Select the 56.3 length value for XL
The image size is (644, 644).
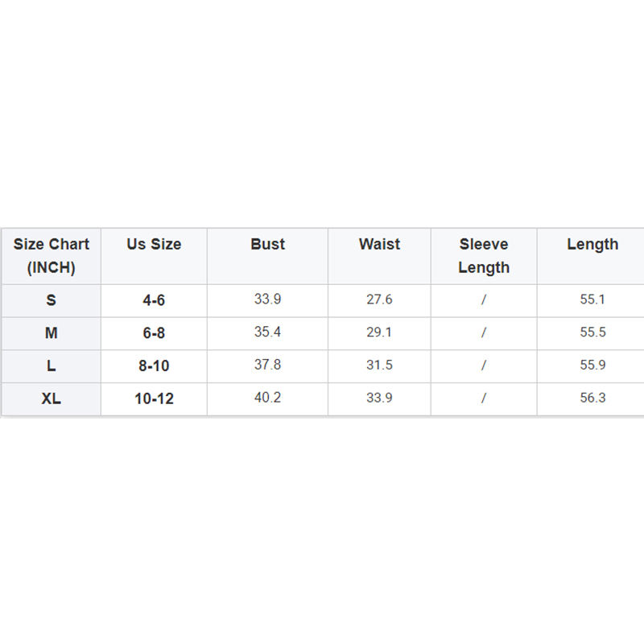click(x=592, y=398)
